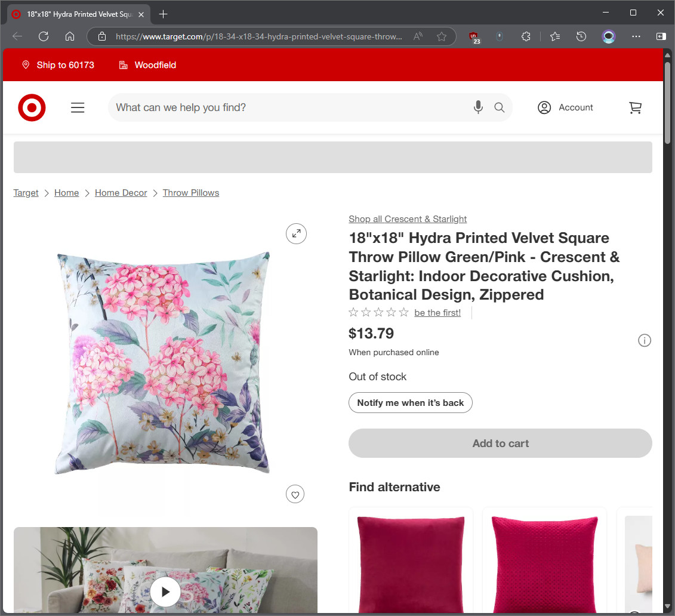Click the disabled Add to cart button
This screenshot has height=616, width=675.
500,443
